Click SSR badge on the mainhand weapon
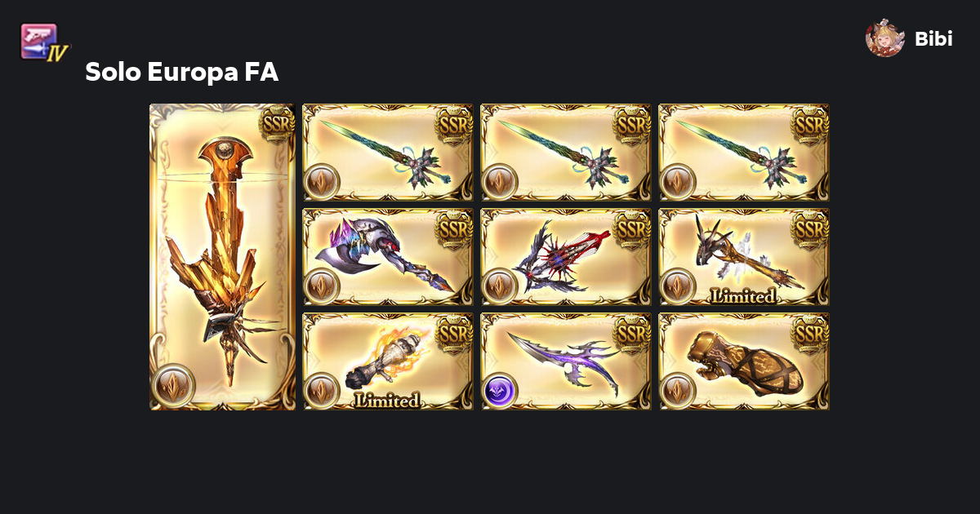This screenshot has height=514, width=980. coord(277,124)
